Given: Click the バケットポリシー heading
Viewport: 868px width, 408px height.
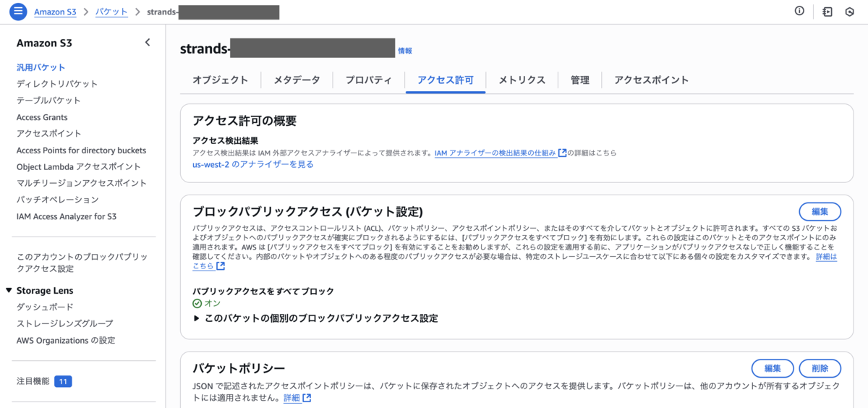Looking at the screenshot, I should (239, 369).
